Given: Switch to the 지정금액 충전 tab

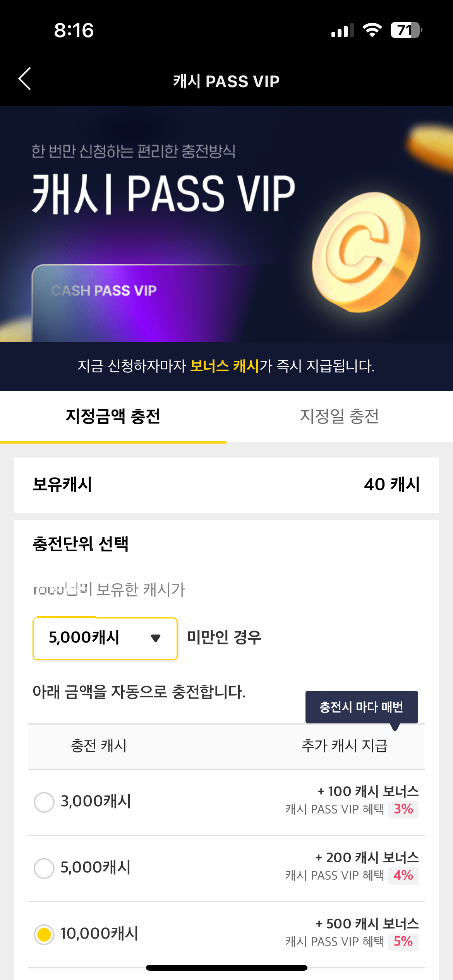Looking at the screenshot, I should tap(113, 417).
